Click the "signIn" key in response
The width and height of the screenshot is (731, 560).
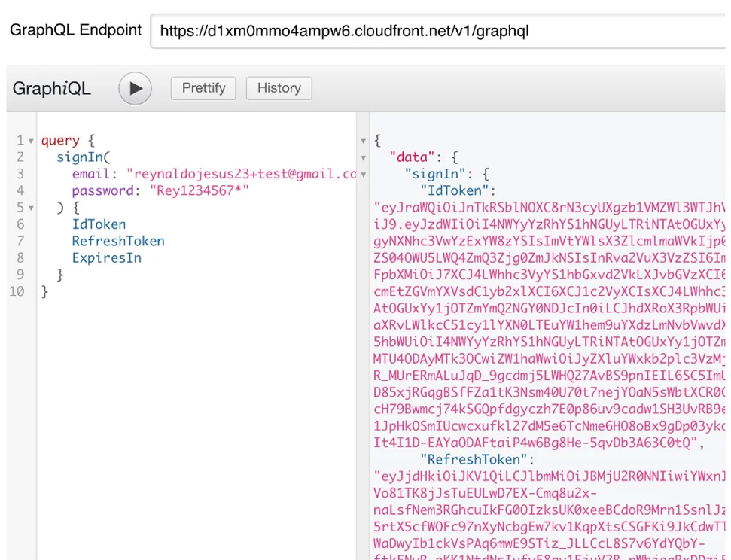[x=435, y=174]
